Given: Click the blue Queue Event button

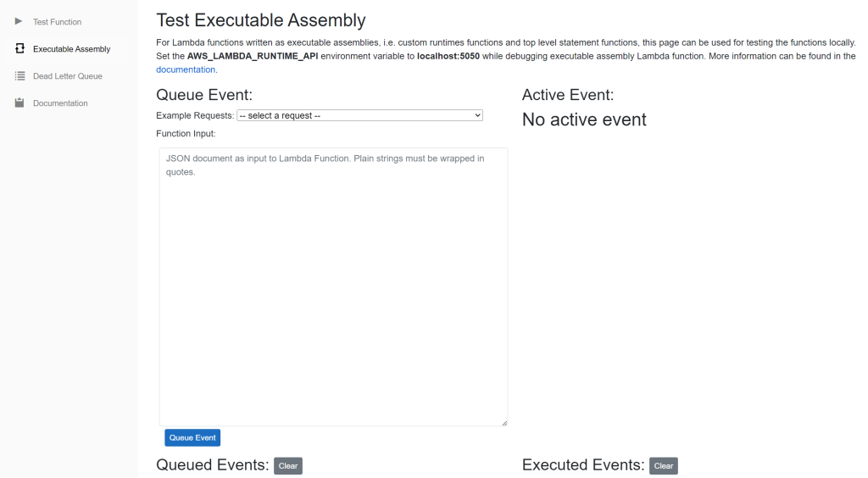Looking at the screenshot, I should point(192,437).
